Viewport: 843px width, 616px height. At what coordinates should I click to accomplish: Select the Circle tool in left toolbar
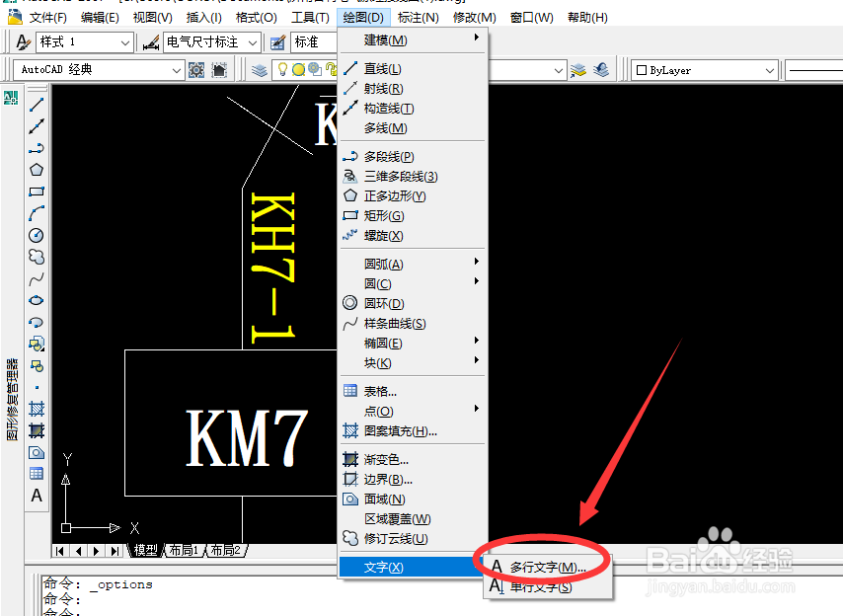37,235
